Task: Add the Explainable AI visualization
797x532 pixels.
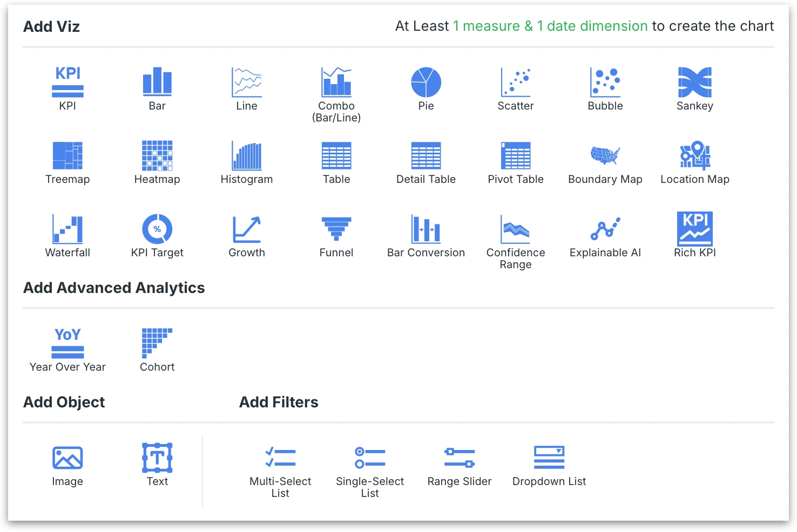Action: [x=605, y=229]
